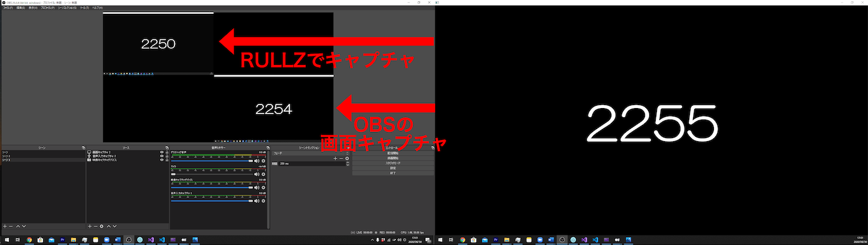
Task: Open Adobe Premiere Pro in left monitor taskbar
Action: (x=62, y=240)
